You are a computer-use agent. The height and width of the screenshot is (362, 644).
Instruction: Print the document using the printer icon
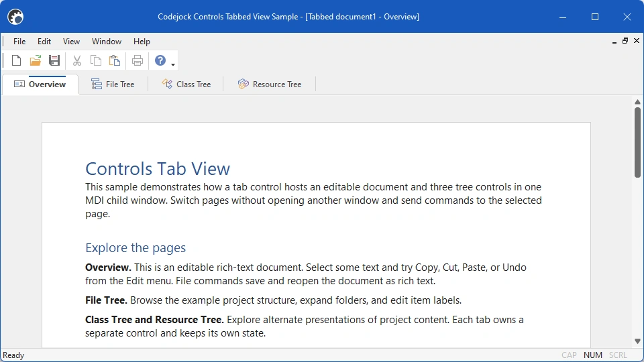pos(137,61)
